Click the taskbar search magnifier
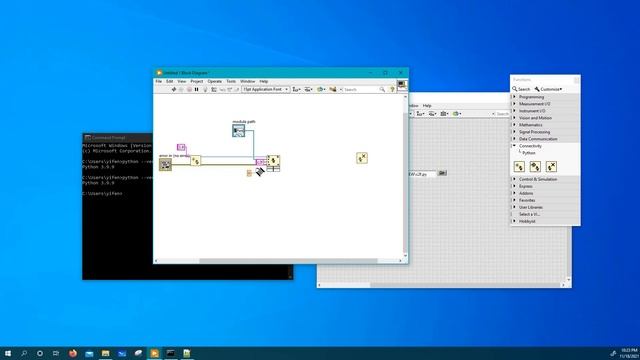Screen dimensions: 640x360 tap(24, 353)
